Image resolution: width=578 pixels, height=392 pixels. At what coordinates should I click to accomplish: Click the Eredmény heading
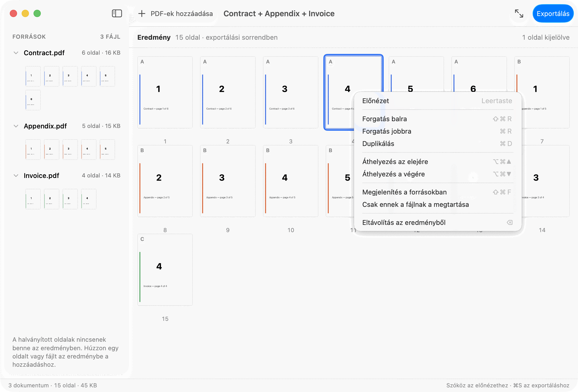(x=154, y=37)
